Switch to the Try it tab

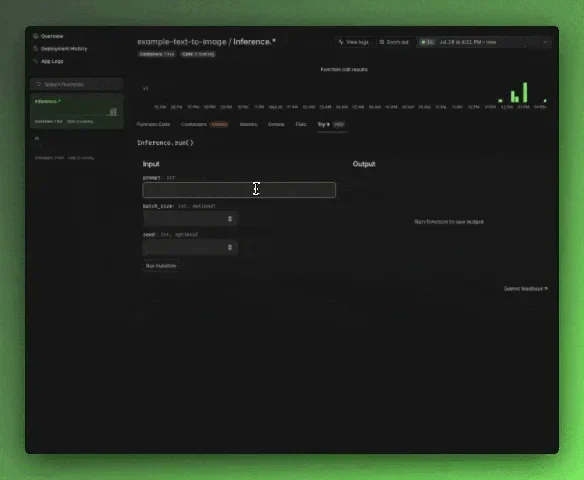331,124
